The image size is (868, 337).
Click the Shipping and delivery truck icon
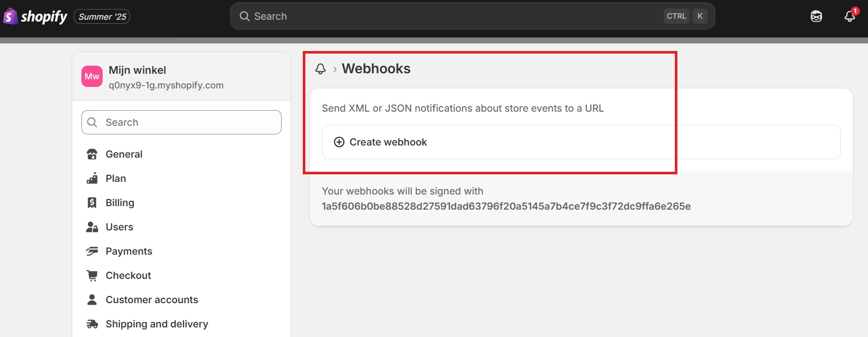(x=92, y=324)
